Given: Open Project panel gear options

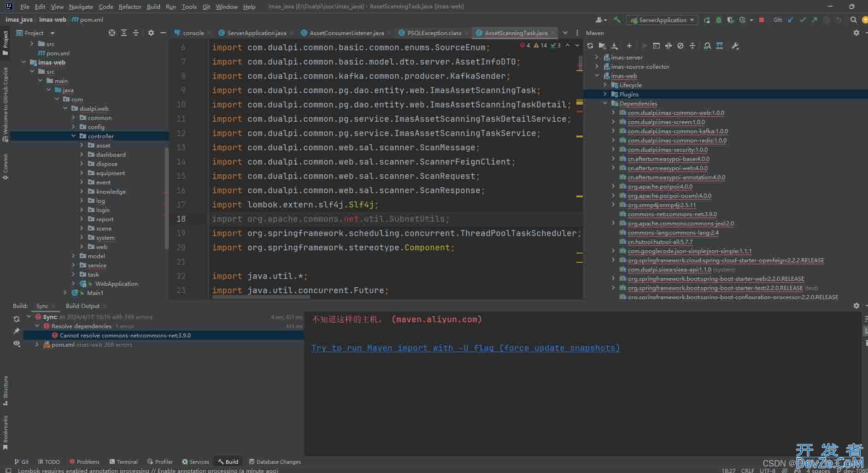Looking at the screenshot, I should click(x=151, y=33).
